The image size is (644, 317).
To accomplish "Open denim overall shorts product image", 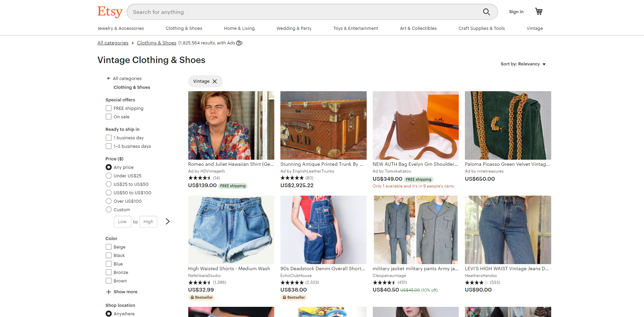I will [323, 230].
